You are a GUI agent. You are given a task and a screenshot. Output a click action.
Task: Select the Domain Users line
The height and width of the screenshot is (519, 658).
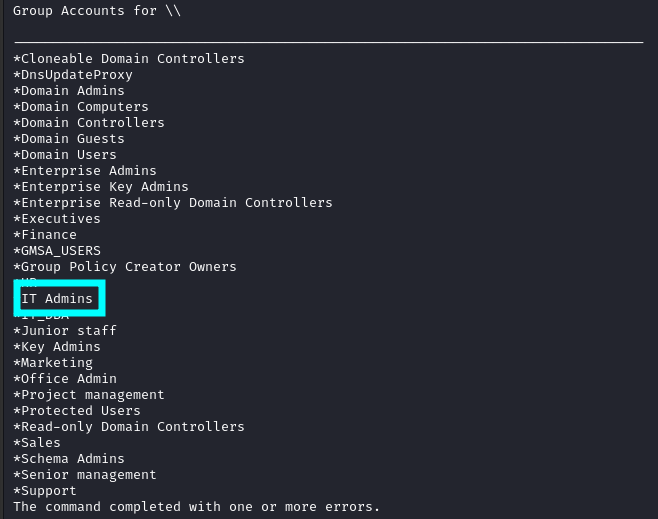(x=65, y=155)
